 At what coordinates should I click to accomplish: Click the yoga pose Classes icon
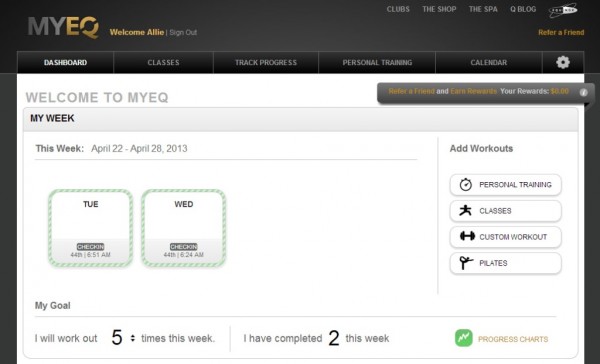coord(465,211)
